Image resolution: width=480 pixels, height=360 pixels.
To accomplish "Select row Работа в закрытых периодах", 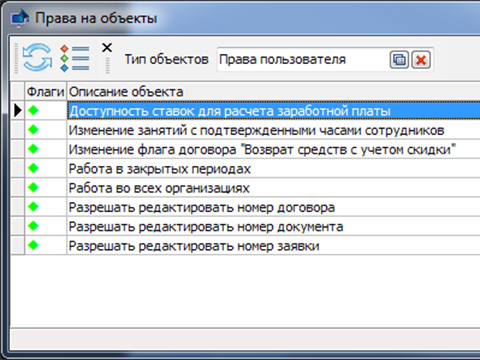I will click(x=273, y=169).
